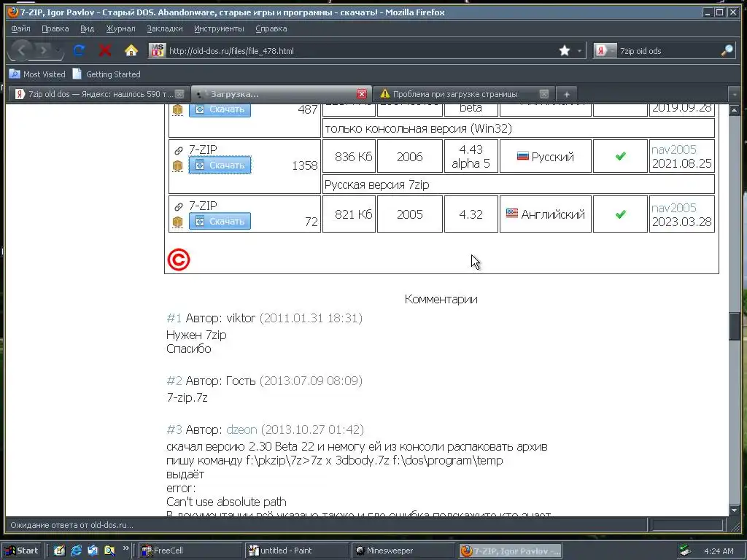Expand the quick launch overflow chevron
The height and width of the screenshot is (560, 747).
(x=125, y=548)
